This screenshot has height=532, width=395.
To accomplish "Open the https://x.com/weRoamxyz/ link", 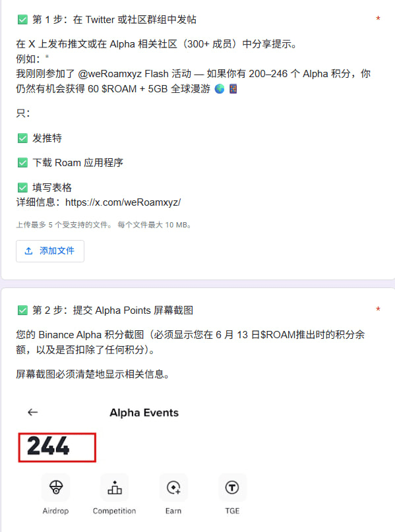I will (123, 202).
